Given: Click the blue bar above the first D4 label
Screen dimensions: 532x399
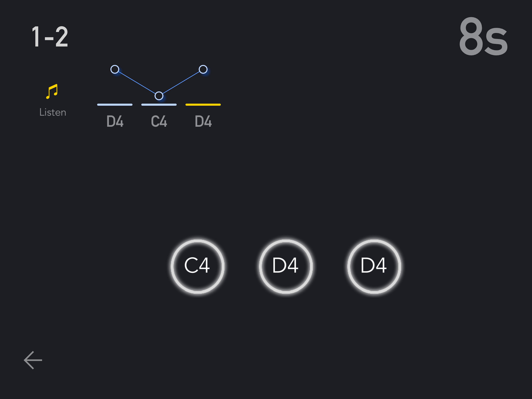Looking at the screenshot, I should pyautogui.click(x=115, y=105).
